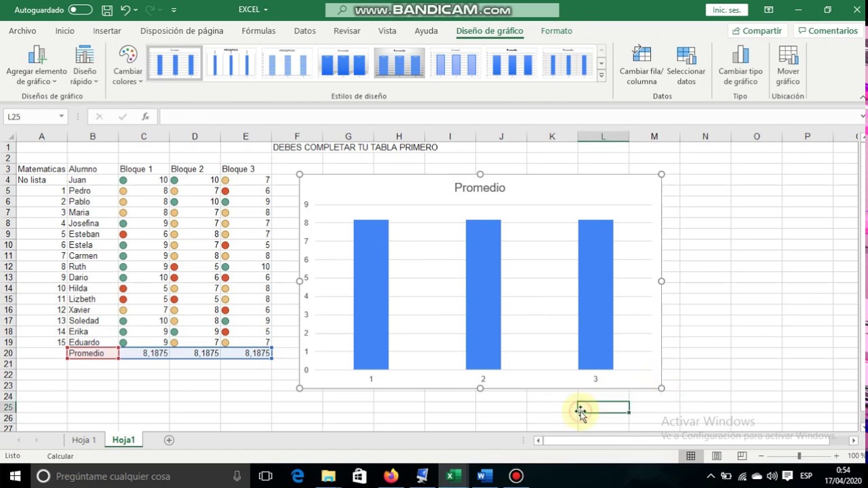Screen dimensions: 868x488
Task: Open the Disposición de página tab
Action: 182,30
